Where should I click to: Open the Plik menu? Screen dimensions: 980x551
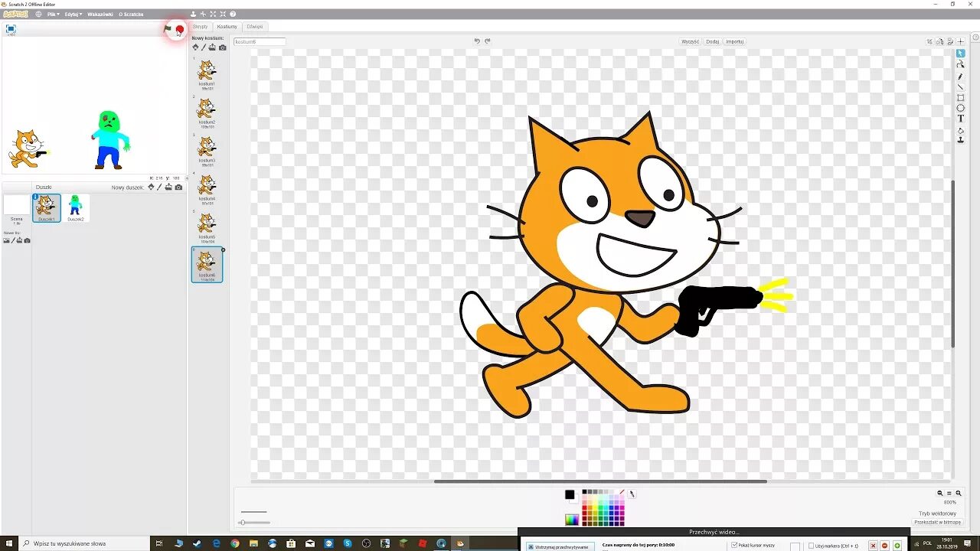pos(53,14)
